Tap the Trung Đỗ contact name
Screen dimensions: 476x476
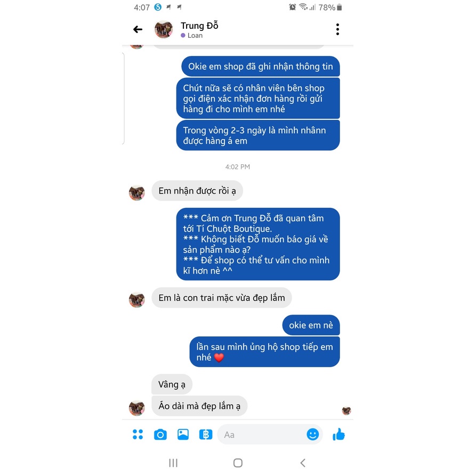199,26
